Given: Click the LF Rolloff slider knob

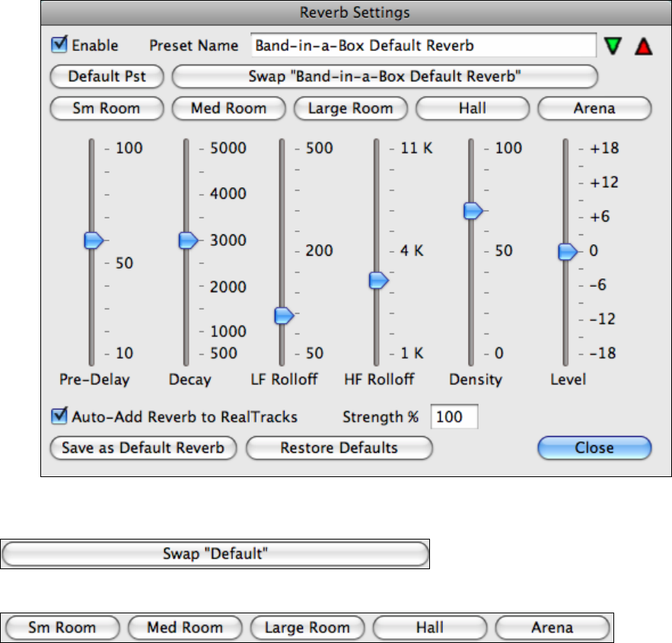Looking at the screenshot, I should pyautogui.click(x=283, y=315).
